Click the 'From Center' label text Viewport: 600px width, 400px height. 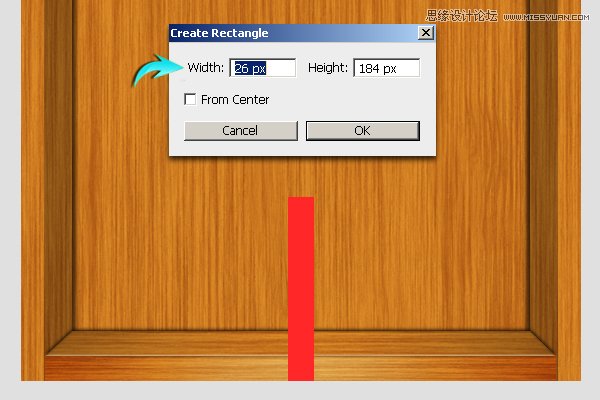(235, 100)
